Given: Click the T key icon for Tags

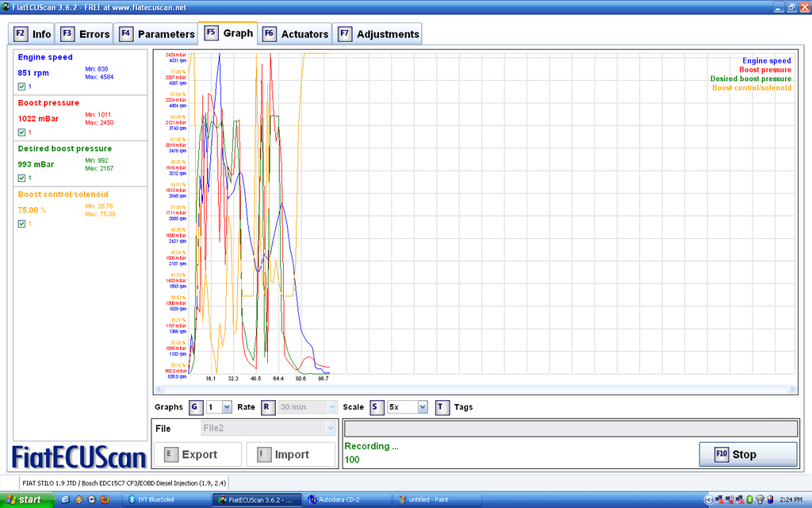Looking at the screenshot, I should [442, 407].
